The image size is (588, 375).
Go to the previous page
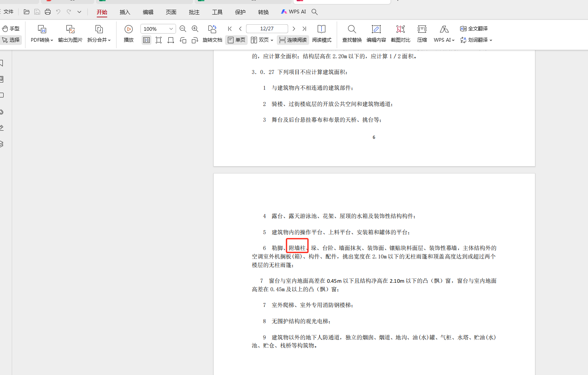[x=240, y=29]
